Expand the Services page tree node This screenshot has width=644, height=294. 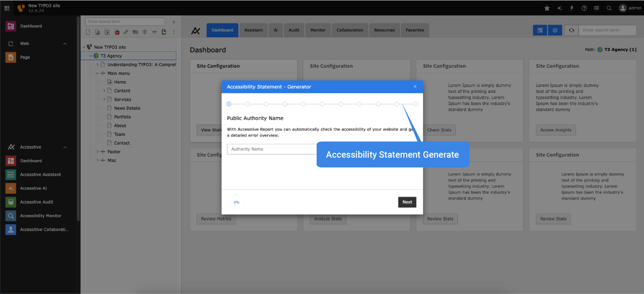(x=104, y=99)
